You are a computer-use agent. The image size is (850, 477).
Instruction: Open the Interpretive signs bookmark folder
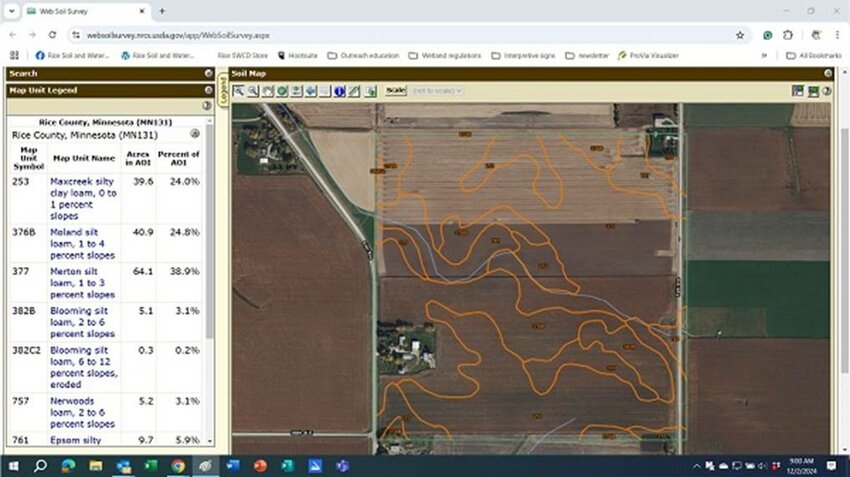pos(524,55)
